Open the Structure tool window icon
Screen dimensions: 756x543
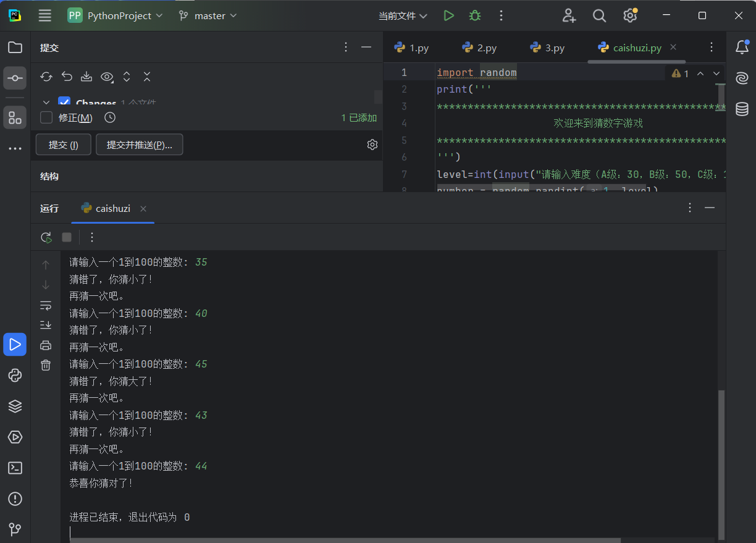pos(15,117)
